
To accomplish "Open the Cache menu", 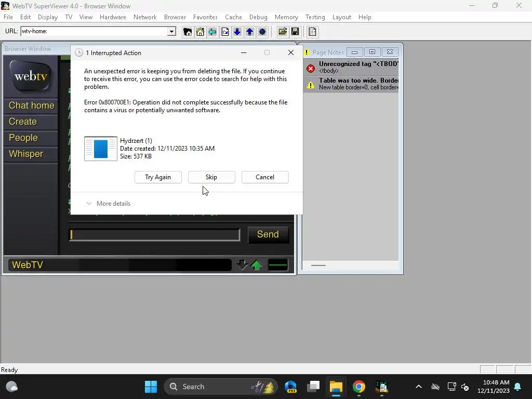I will tap(233, 17).
